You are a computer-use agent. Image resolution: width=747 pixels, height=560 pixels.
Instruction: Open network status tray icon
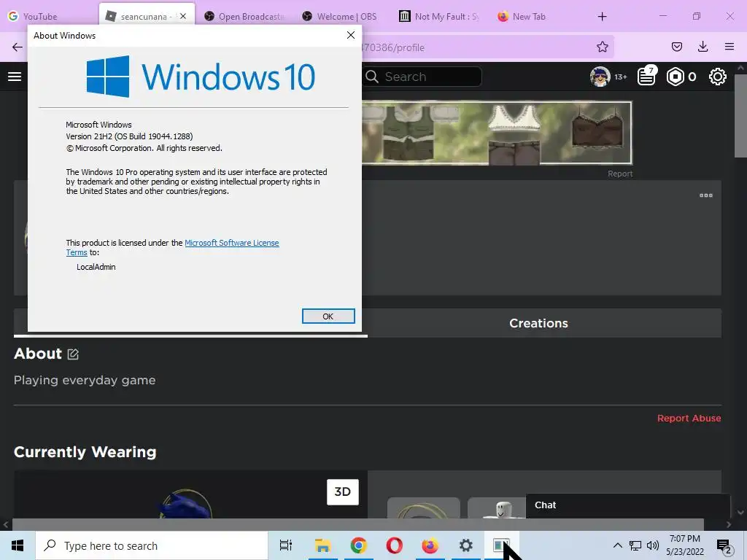(635, 545)
